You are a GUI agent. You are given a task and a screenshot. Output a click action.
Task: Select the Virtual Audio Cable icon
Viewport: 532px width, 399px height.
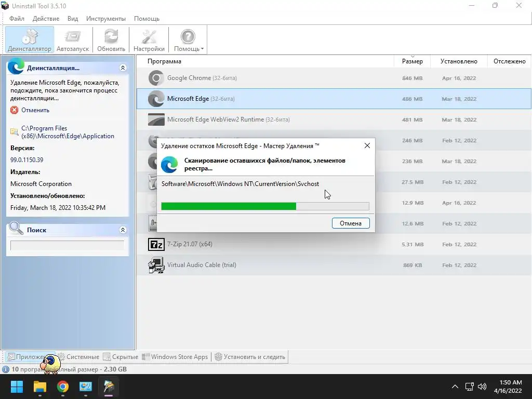(x=156, y=265)
